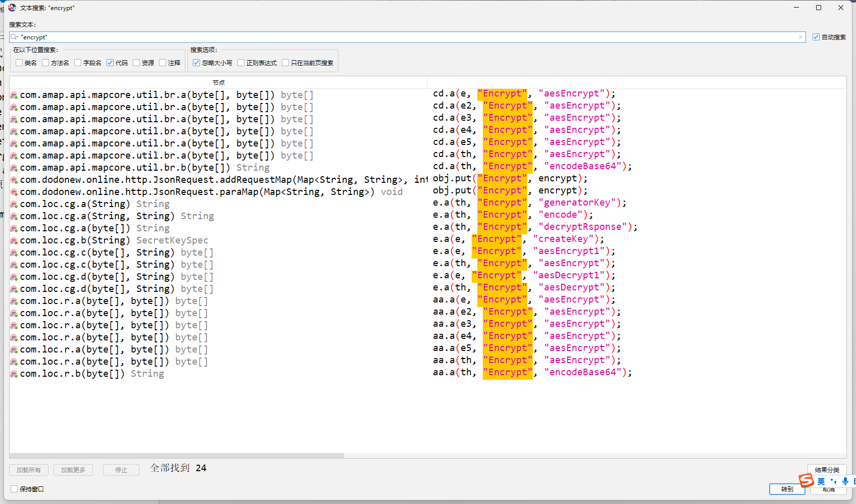856x504 pixels.
Task: Click code e.a(e, "Encrypt", "createKey")
Action: click(x=519, y=239)
